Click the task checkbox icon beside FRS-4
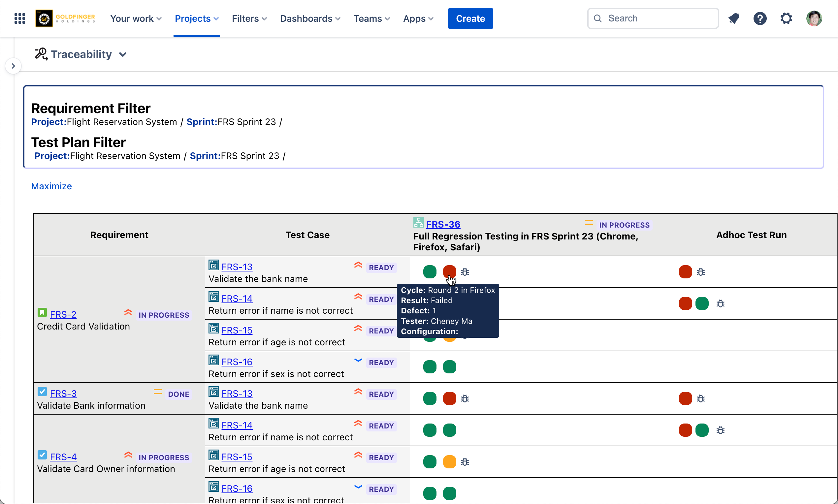 click(42, 455)
